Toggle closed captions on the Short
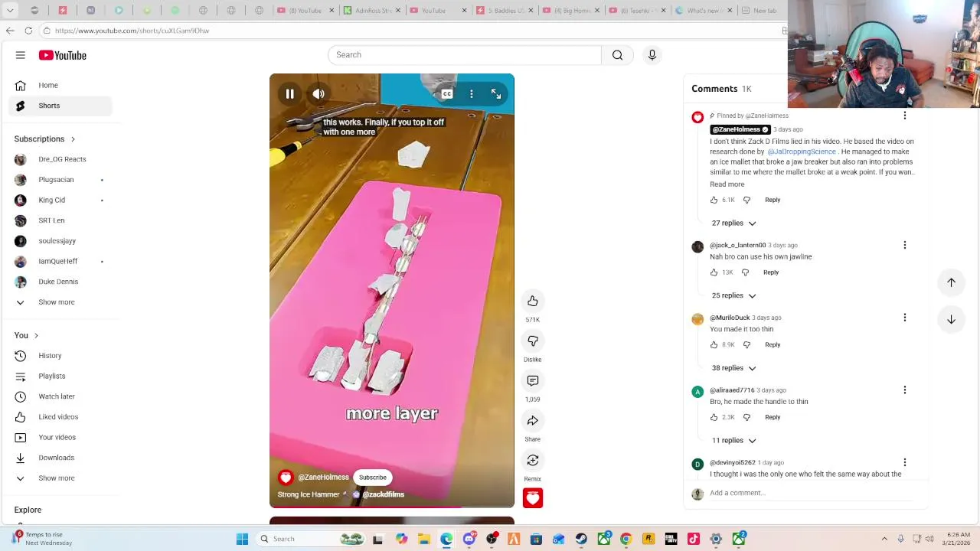This screenshot has height=551, width=980. (447, 94)
